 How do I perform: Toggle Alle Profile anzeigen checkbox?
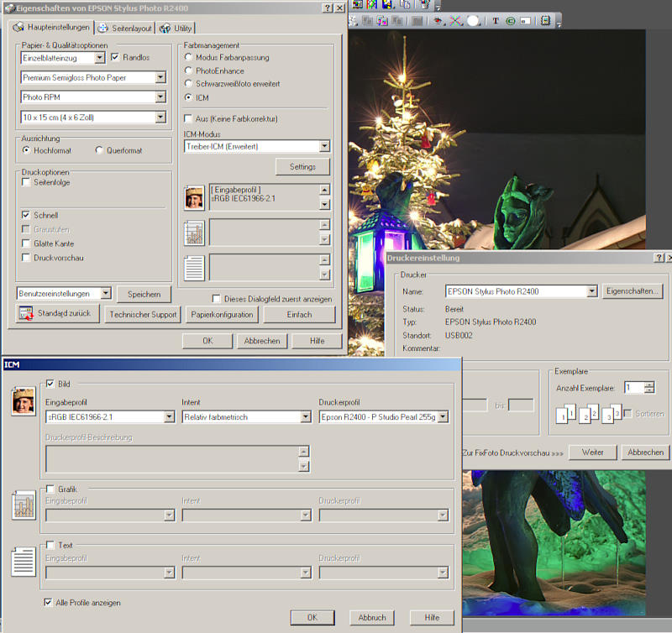pos(48,602)
